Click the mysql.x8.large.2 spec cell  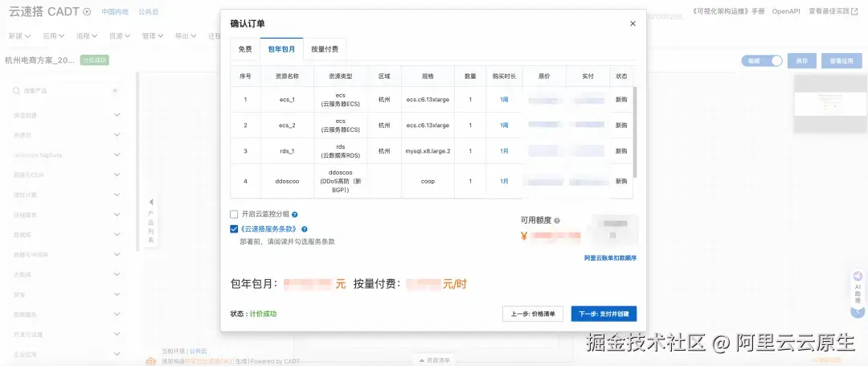tap(428, 151)
